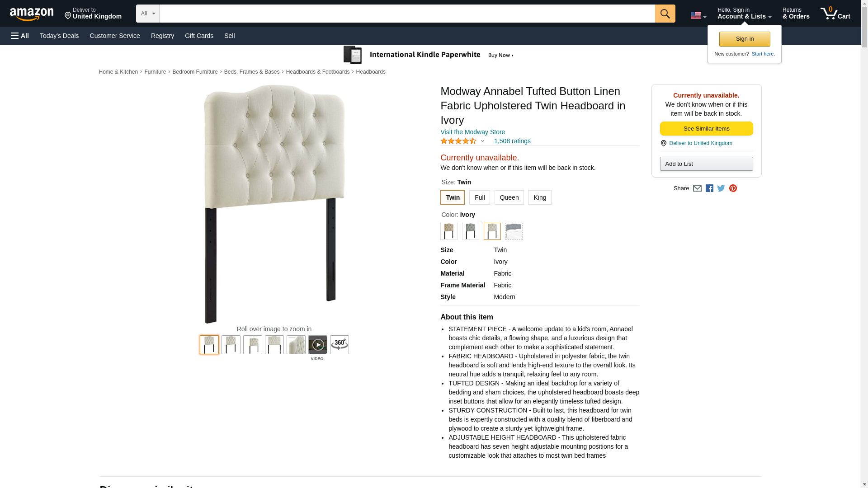Select the Full size option

coord(479,197)
